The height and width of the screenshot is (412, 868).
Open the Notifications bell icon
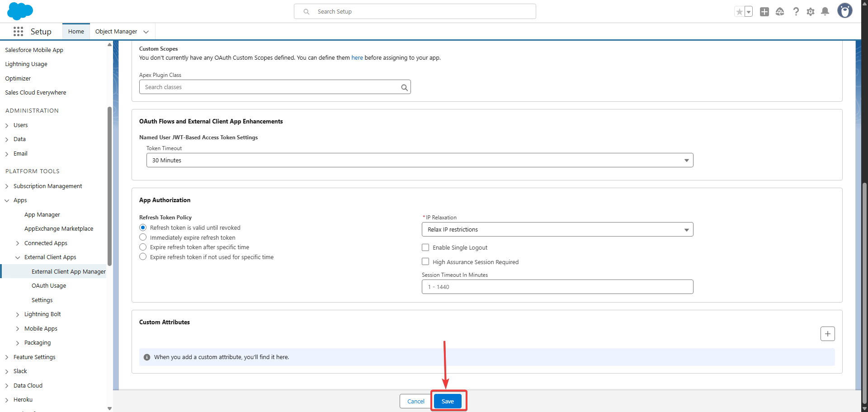[825, 12]
